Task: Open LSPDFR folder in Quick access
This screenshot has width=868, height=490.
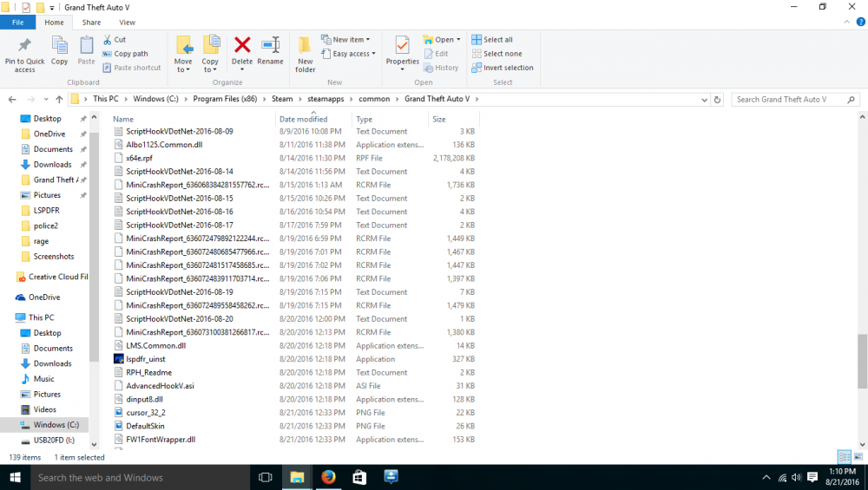Action: [47, 210]
